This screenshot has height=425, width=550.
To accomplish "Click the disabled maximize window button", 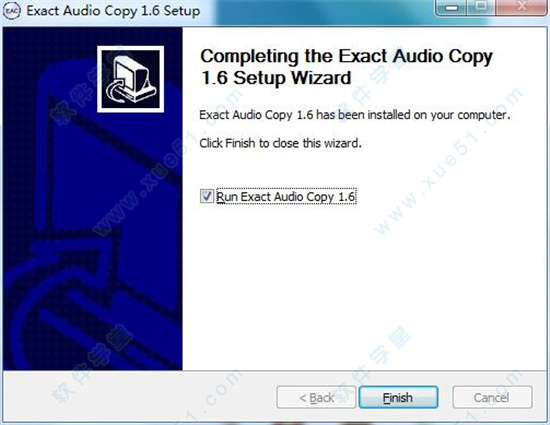I will click(x=481, y=7).
